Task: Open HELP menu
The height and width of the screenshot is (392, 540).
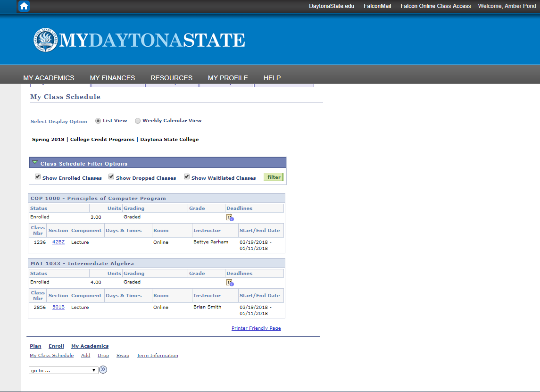Action: pos(272,78)
